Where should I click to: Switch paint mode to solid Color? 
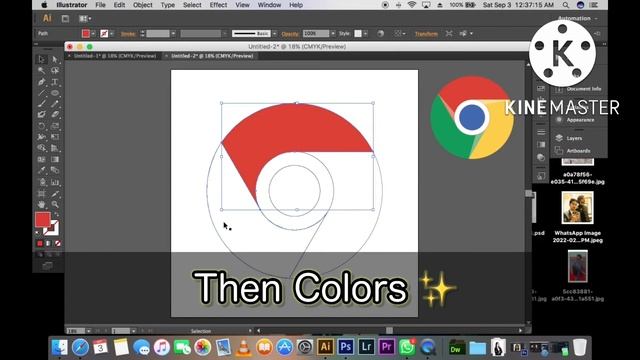40,244
